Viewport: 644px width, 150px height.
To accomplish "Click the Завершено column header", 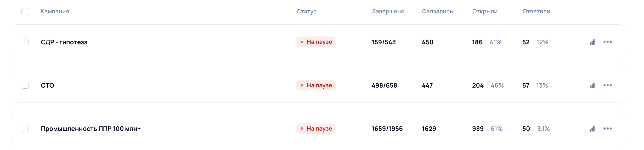I will [x=388, y=12].
